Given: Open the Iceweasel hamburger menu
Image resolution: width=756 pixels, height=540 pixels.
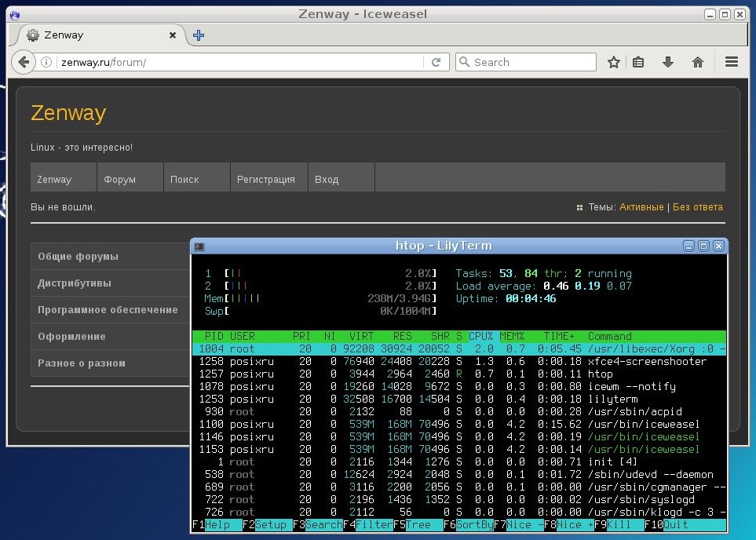Looking at the screenshot, I should coord(732,62).
